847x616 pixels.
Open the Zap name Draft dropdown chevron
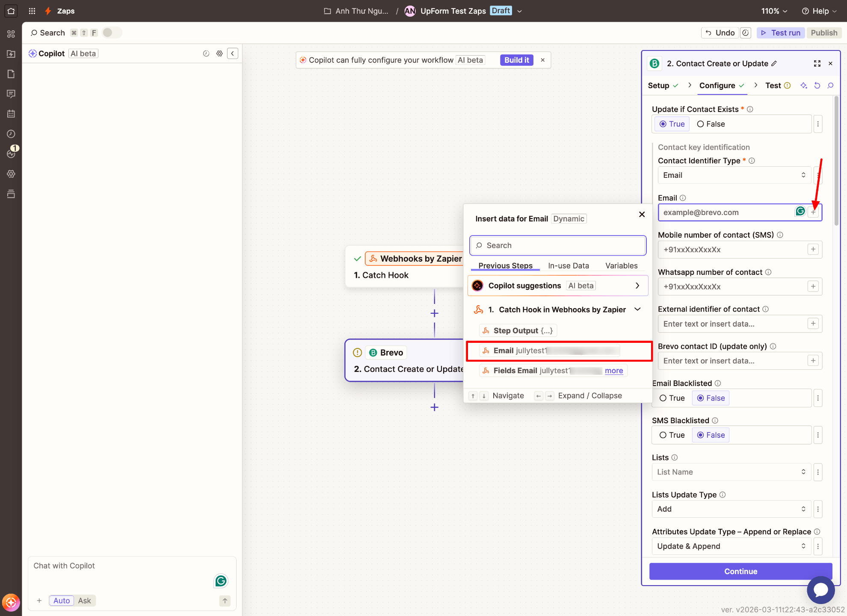520,11
